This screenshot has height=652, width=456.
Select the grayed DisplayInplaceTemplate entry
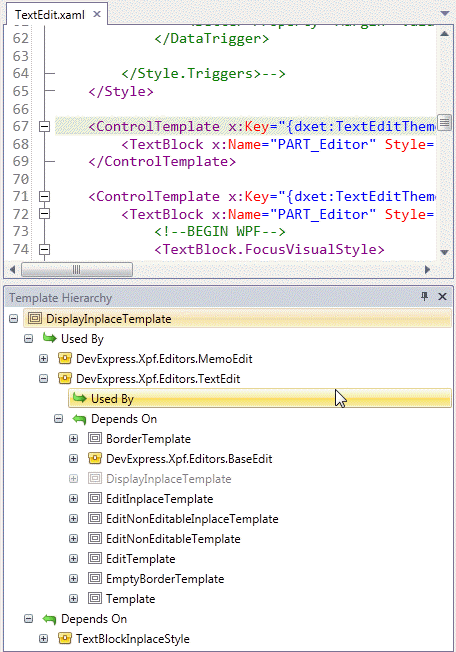[168, 479]
